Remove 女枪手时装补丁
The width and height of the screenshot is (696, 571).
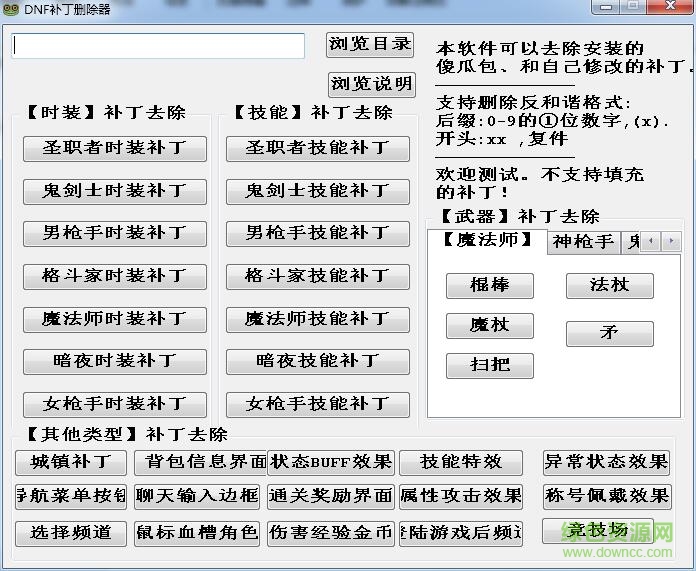point(115,405)
